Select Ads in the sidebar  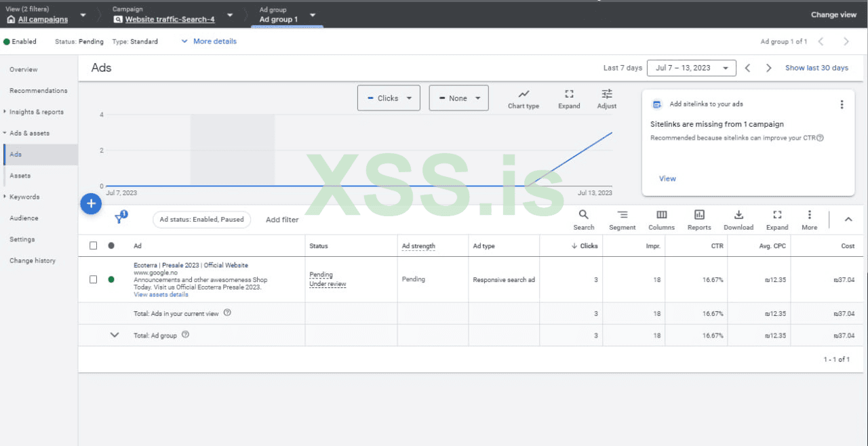pos(41,155)
